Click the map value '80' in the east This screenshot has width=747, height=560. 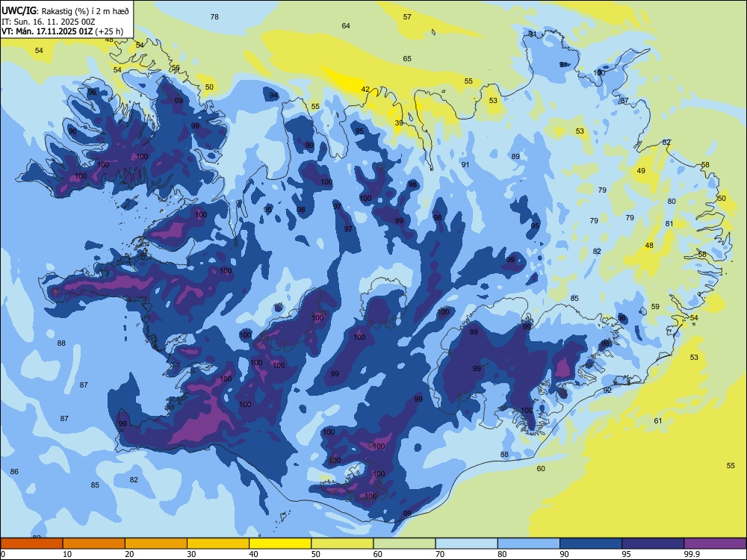click(x=672, y=202)
